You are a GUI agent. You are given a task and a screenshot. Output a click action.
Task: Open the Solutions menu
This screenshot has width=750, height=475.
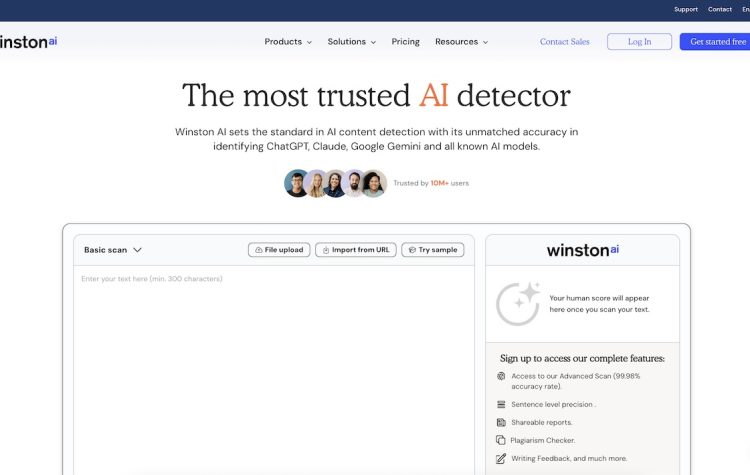point(352,42)
